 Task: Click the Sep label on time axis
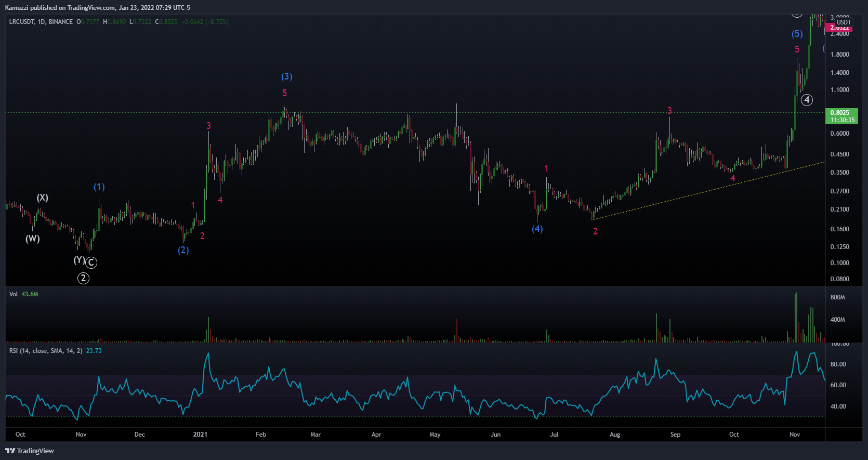coord(675,435)
